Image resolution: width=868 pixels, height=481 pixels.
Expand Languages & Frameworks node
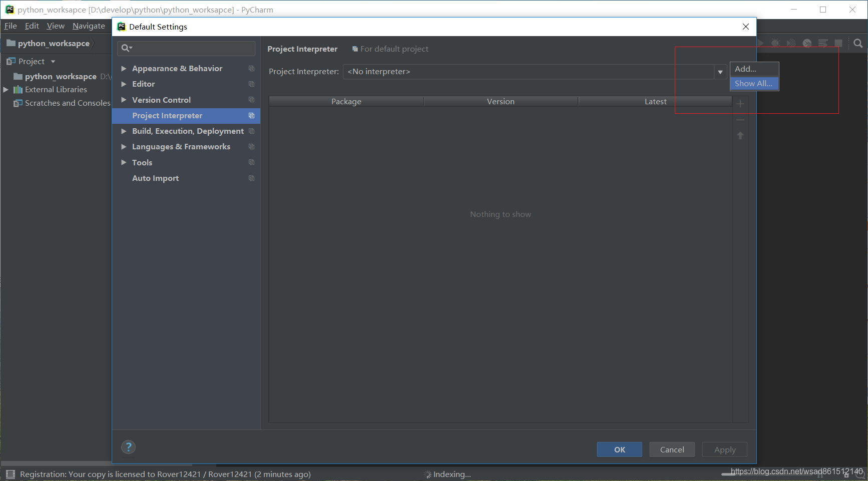(x=124, y=147)
